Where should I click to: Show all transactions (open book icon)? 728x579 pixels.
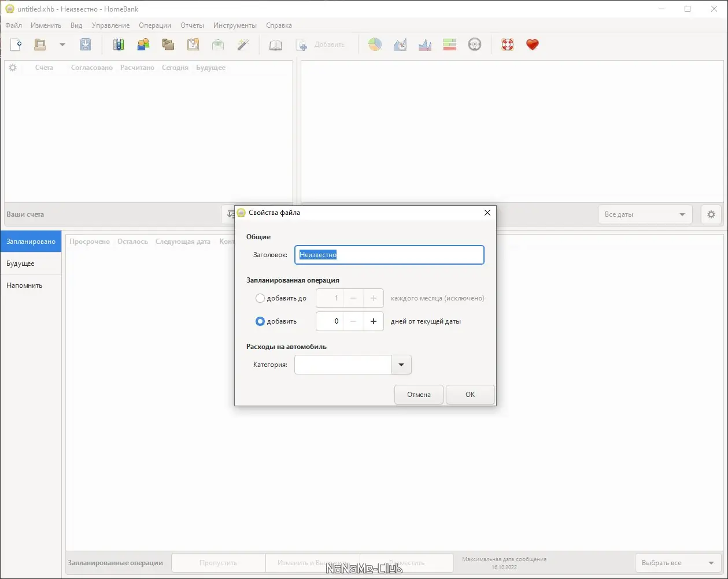click(x=276, y=44)
